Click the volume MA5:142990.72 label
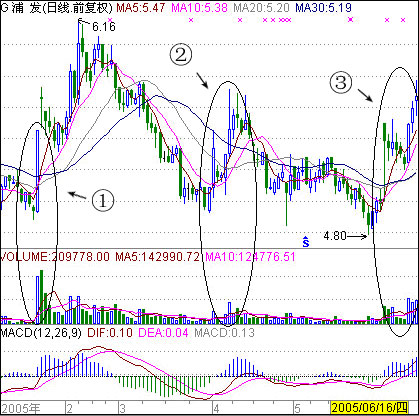 pos(157,257)
